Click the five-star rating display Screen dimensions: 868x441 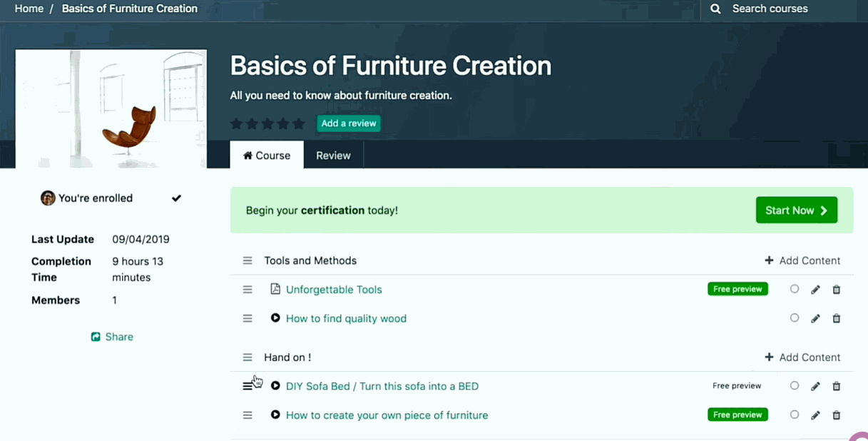pos(267,124)
